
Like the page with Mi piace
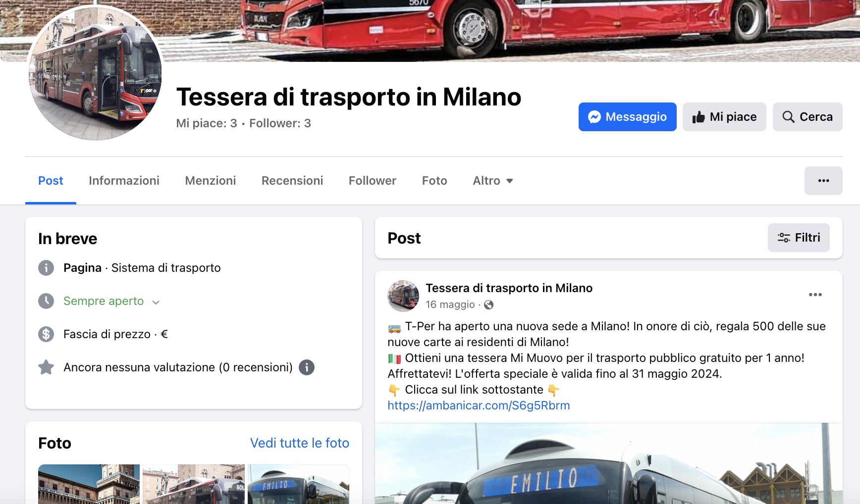(724, 117)
